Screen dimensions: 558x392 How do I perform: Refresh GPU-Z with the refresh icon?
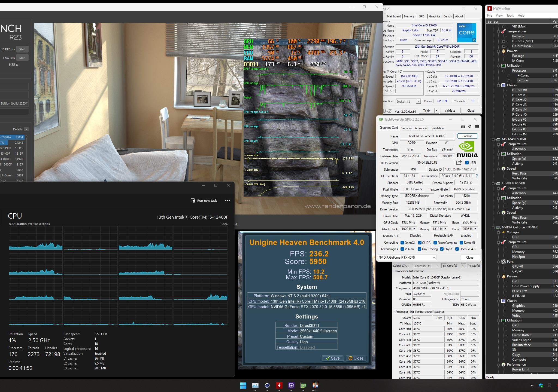click(470, 127)
